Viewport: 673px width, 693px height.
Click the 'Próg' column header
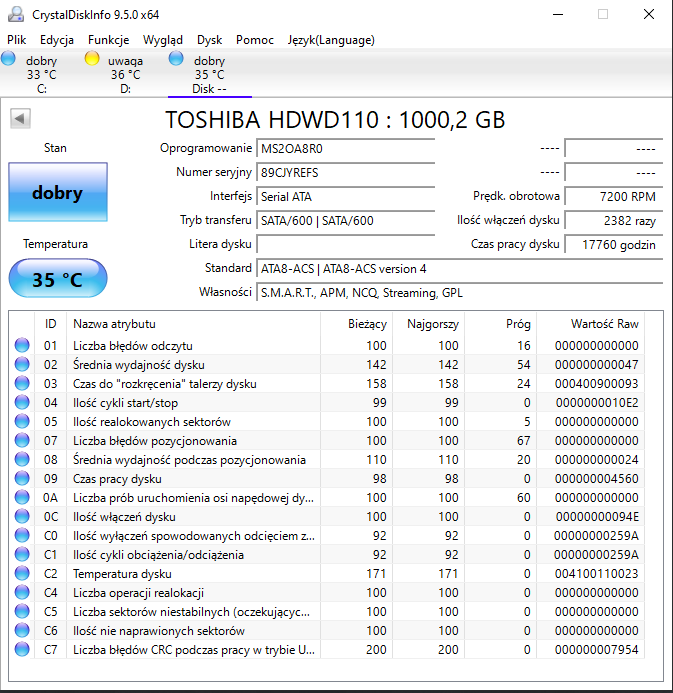point(501,324)
